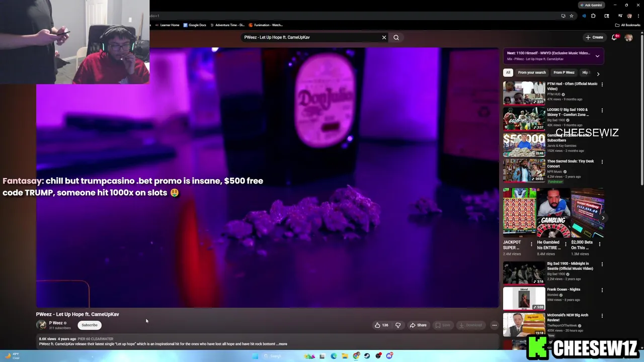Like the video with thumbs up
644x362 pixels.
point(381,325)
